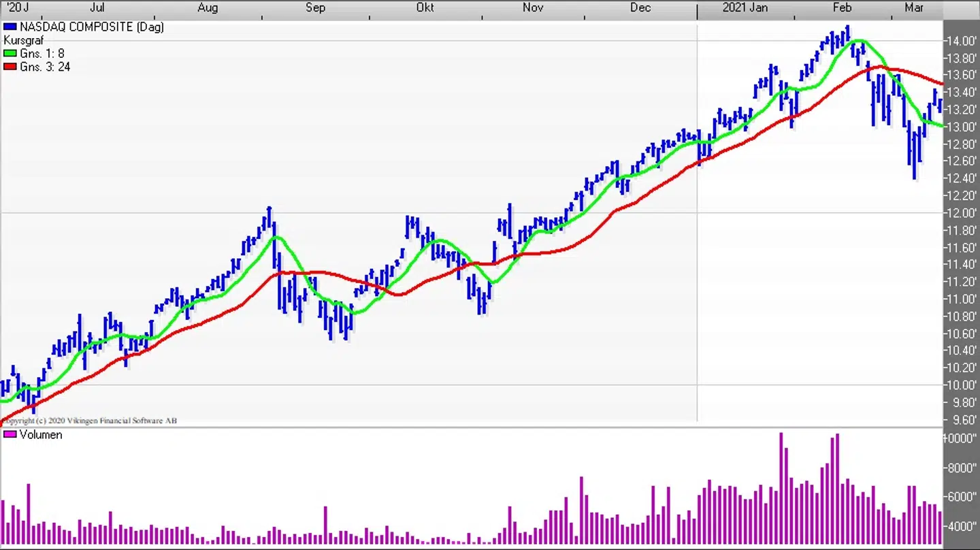Click the blue NASDAQ COMPOSITE legend swatch
The height and width of the screenshot is (550, 980).
tap(10, 27)
